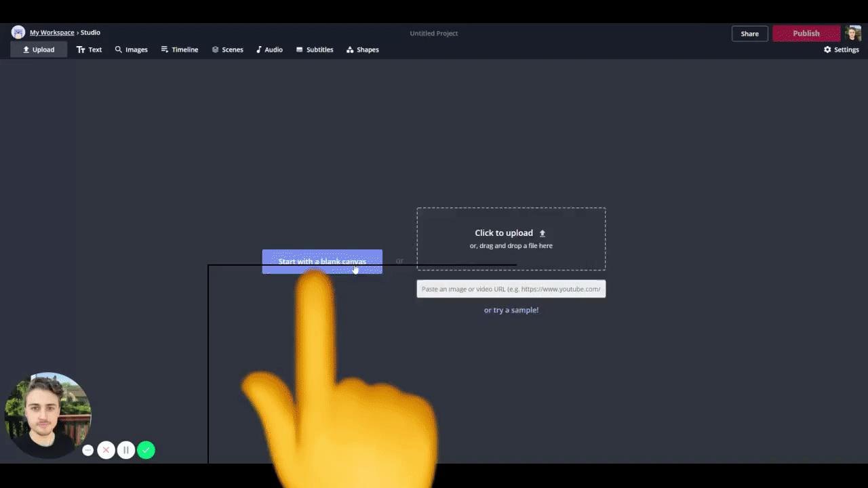Select the Studio breadcrumb text
868x488 pixels.
point(90,33)
